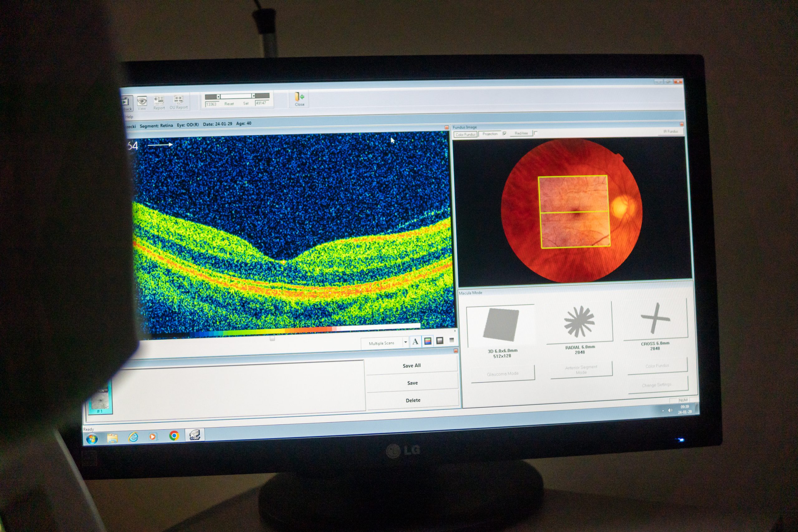The width and height of the screenshot is (798, 532).
Task: Toggle the Projection checkbox
Action: coord(505,134)
